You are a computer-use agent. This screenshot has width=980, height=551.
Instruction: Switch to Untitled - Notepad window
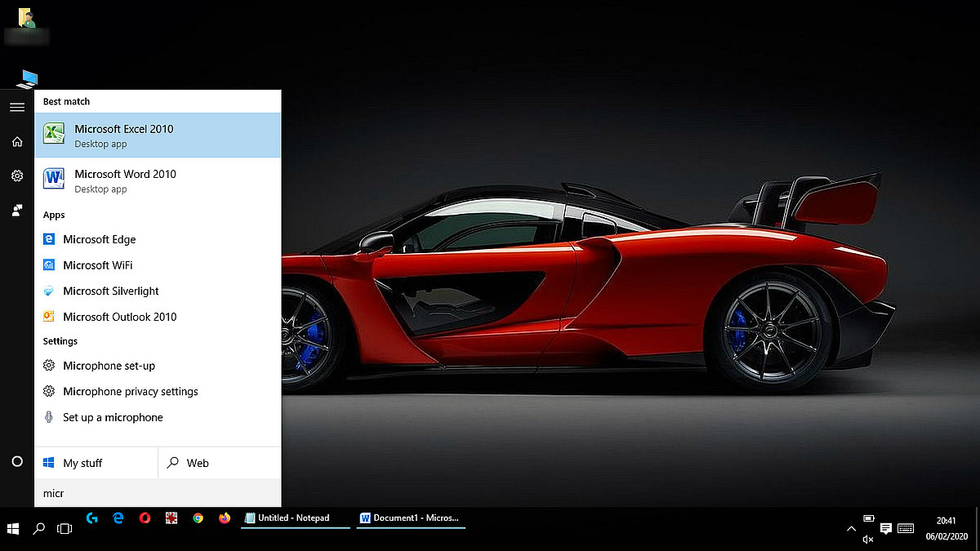(x=295, y=518)
